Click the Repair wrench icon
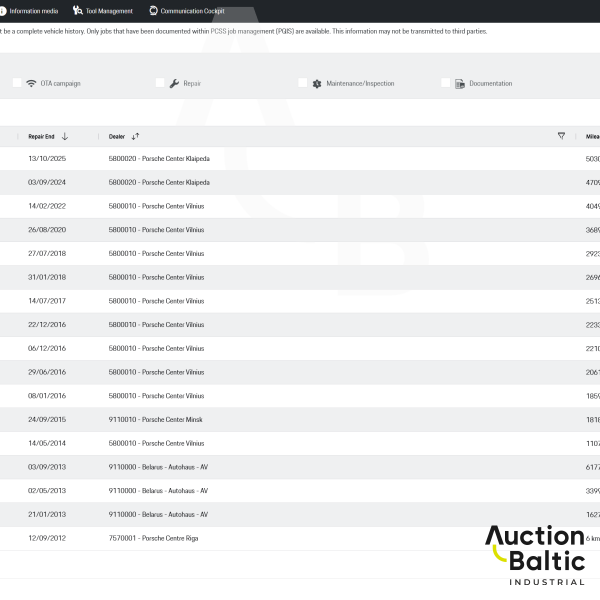The image size is (600, 600). tap(174, 83)
